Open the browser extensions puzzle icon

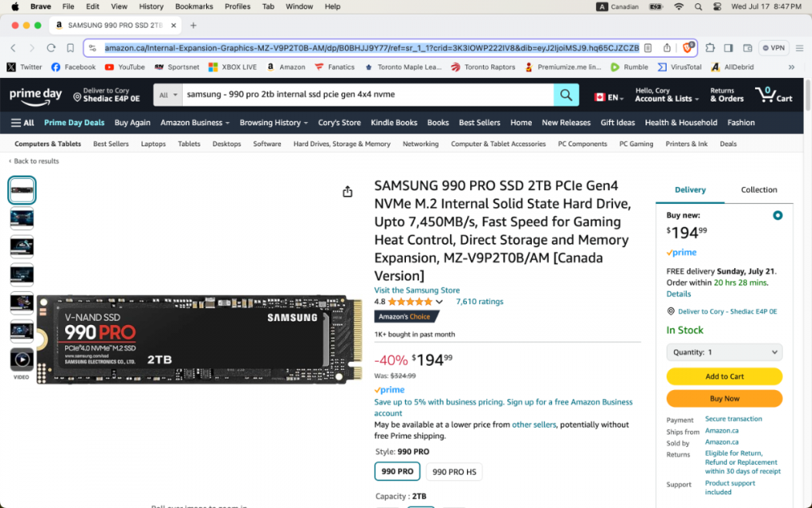pyautogui.click(x=710, y=48)
